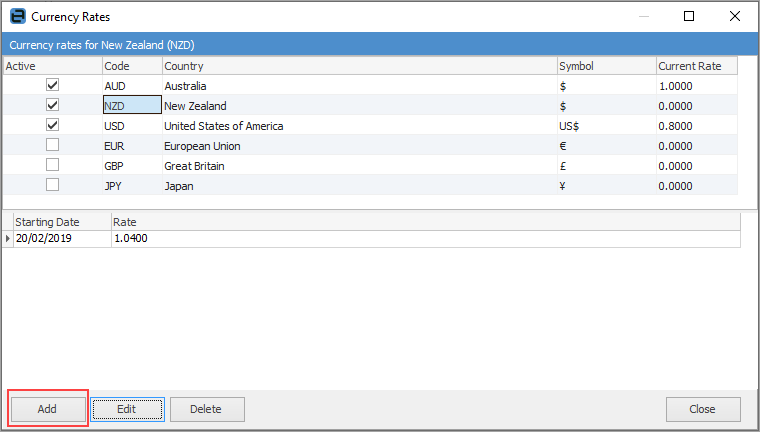Toggle the AUD Active checkbox
Image resolution: width=760 pixels, height=432 pixels.
coord(52,86)
